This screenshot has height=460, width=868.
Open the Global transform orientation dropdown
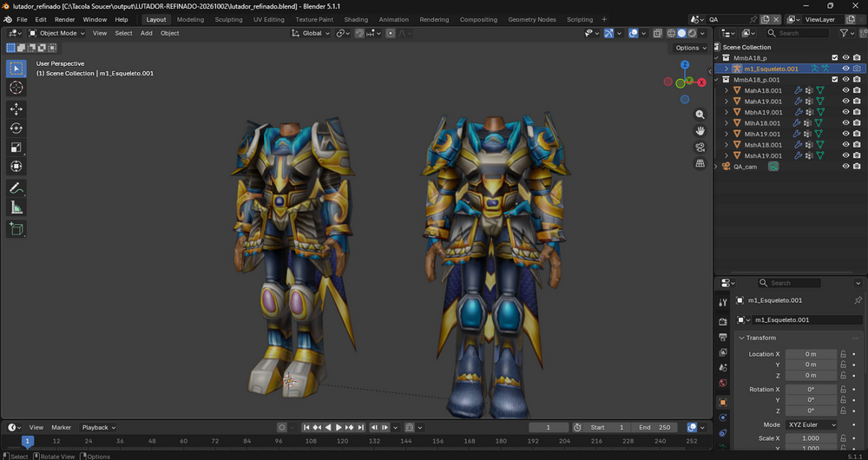(x=311, y=33)
